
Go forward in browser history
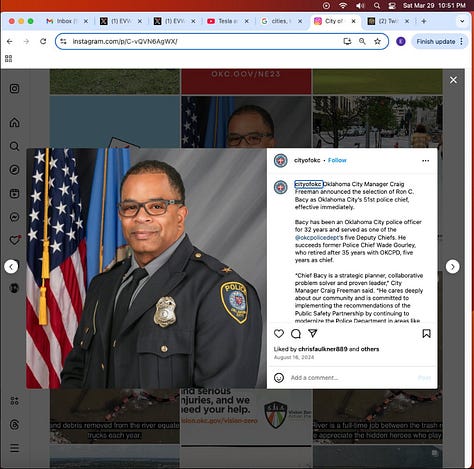click(x=26, y=41)
